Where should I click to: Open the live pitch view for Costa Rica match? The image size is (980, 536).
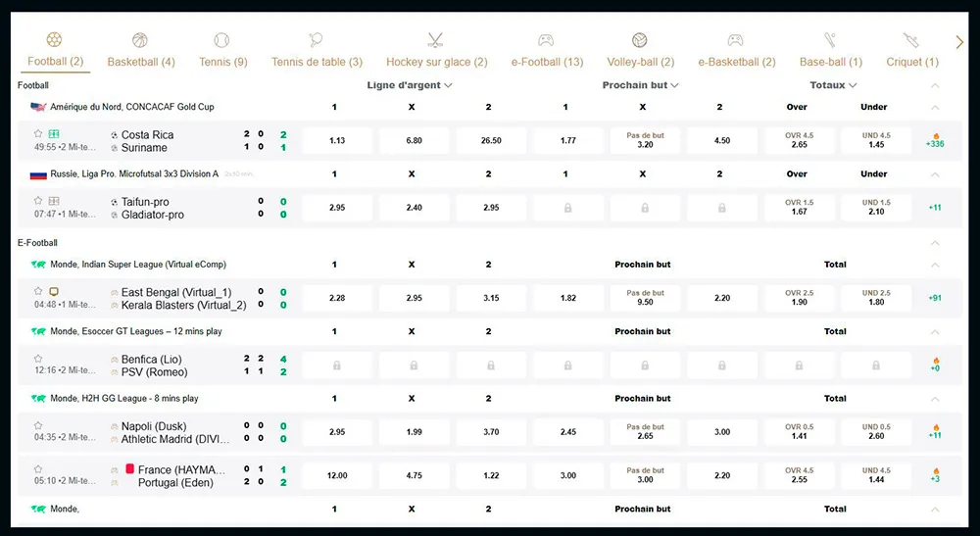(53, 134)
